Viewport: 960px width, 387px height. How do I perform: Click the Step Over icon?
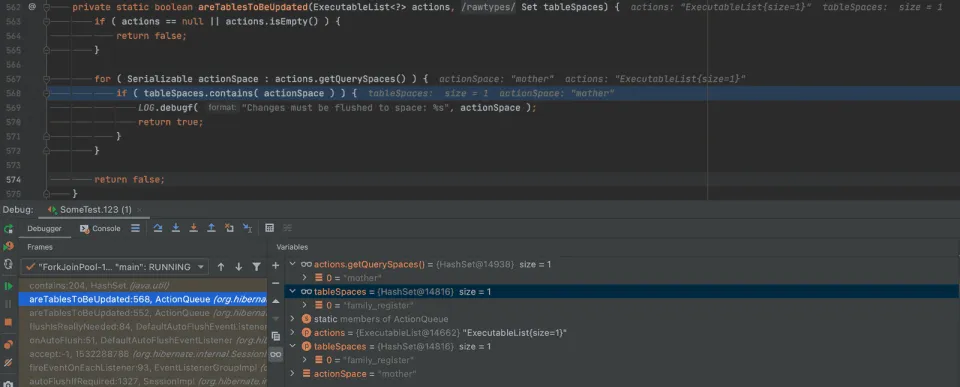158,228
